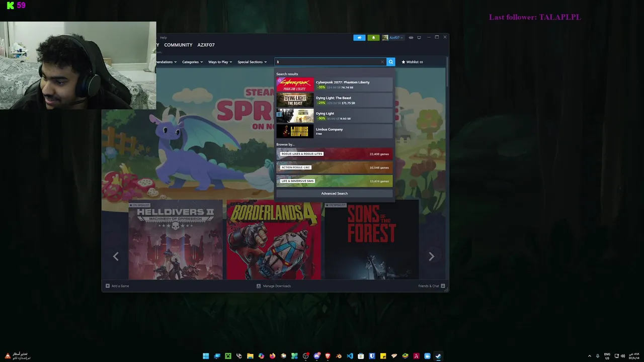Clear the search text with the X
The height and width of the screenshot is (362, 644).
(x=382, y=62)
